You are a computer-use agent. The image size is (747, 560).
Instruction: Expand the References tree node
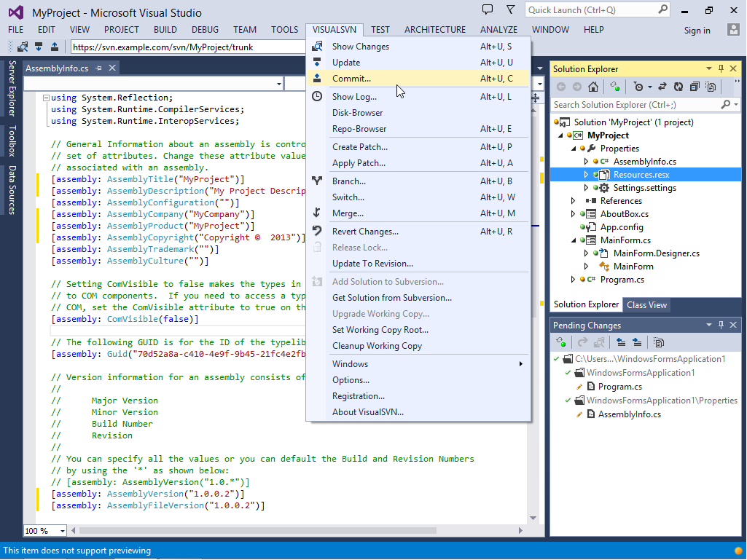tap(573, 201)
